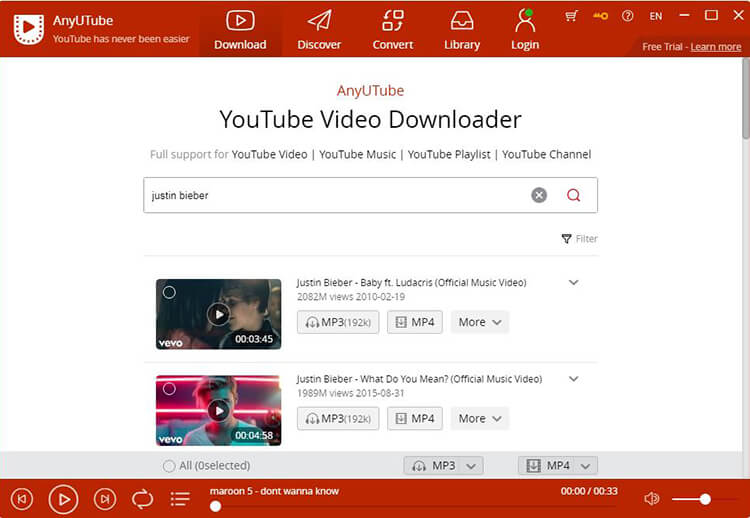Open the Download tab
This screenshot has height=518, width=750.
point(240,30)
